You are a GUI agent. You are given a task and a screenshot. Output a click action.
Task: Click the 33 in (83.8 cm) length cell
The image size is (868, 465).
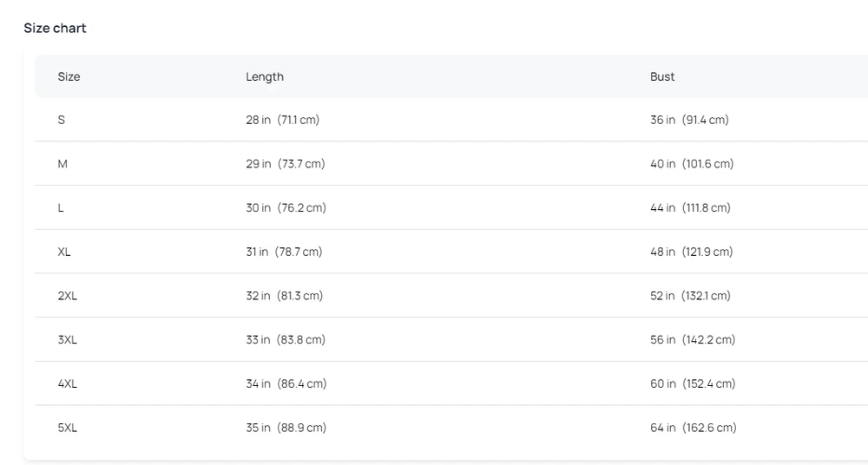tap(286, 340)
